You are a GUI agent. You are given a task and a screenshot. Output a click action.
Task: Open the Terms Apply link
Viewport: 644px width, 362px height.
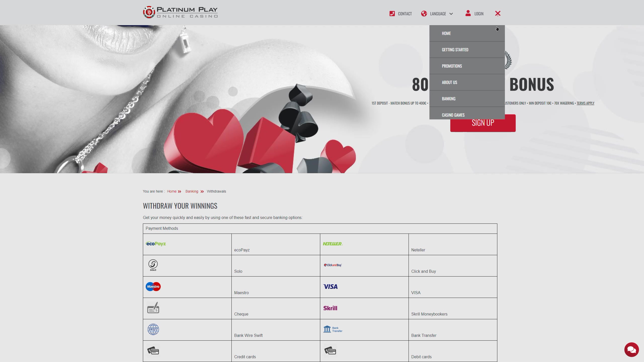point(585,103)
